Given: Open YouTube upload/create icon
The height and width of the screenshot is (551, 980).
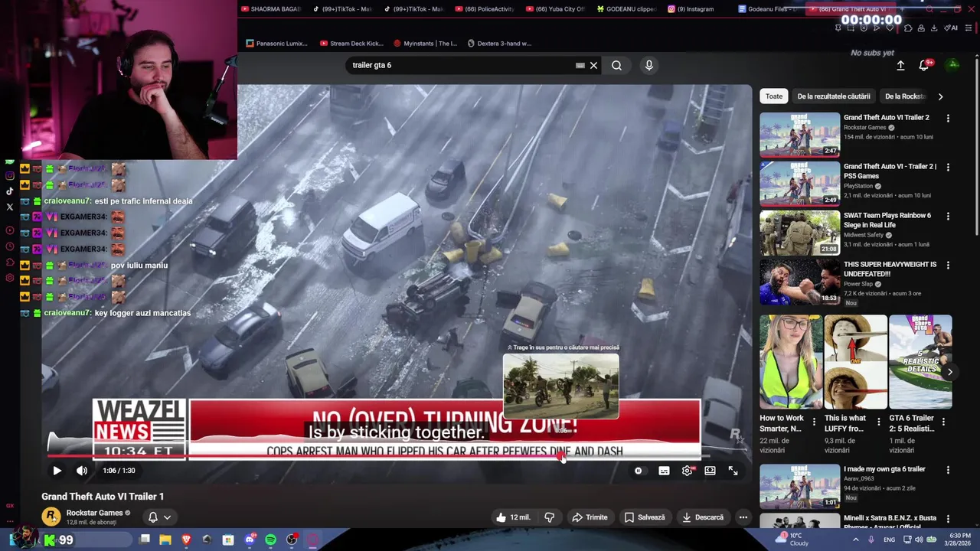Looking at the screenshot, I should pos(900,66).
